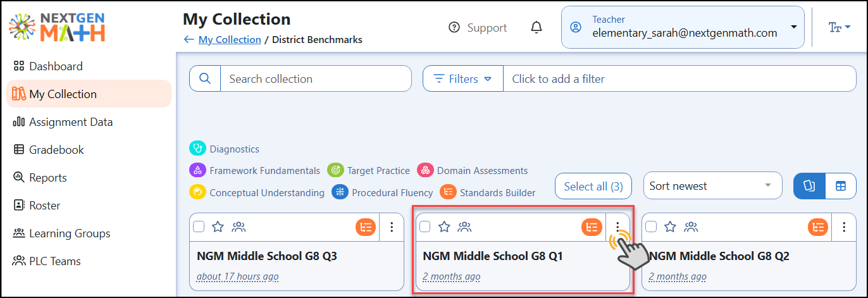Switch to table view layout icon
The width and height of the screenshot is (868, 298).
pyautogui.click(x=840, y=186)
